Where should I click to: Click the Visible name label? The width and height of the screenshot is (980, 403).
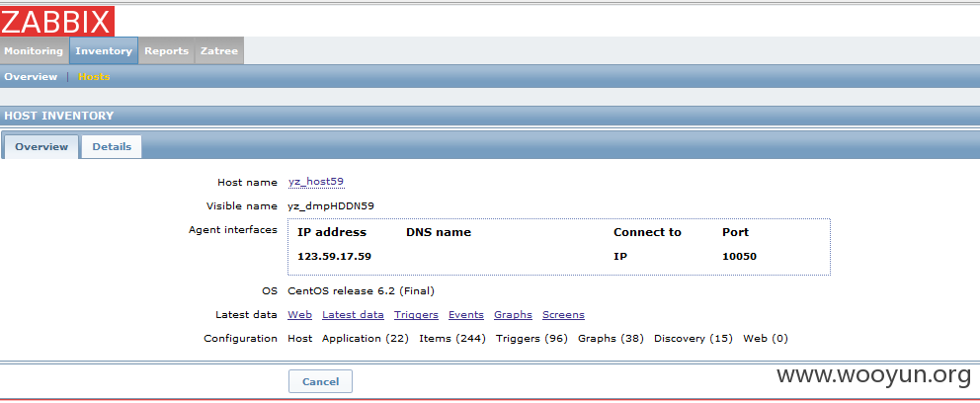(x=242, y=206)
